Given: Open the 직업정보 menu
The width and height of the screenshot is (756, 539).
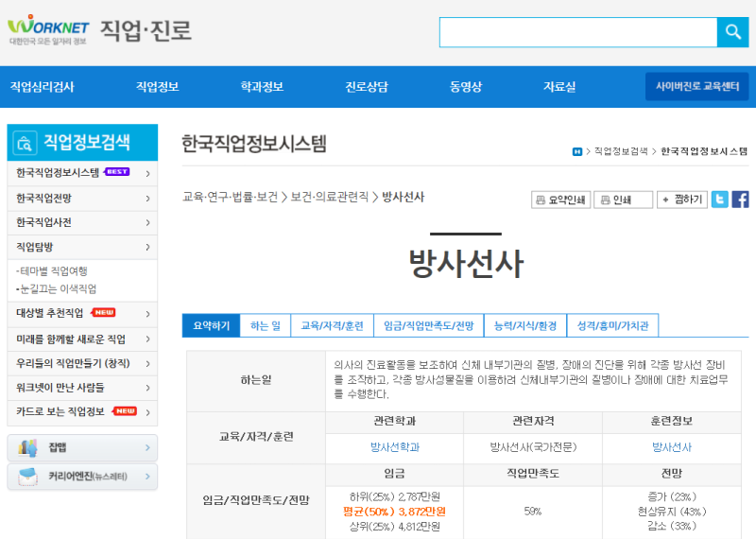Looking at the screenshot, I should click(x=157, y=87).
